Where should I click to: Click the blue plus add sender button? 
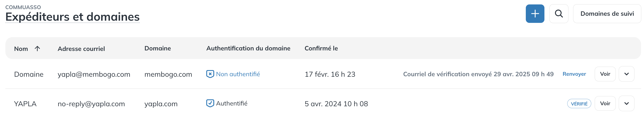535,14
